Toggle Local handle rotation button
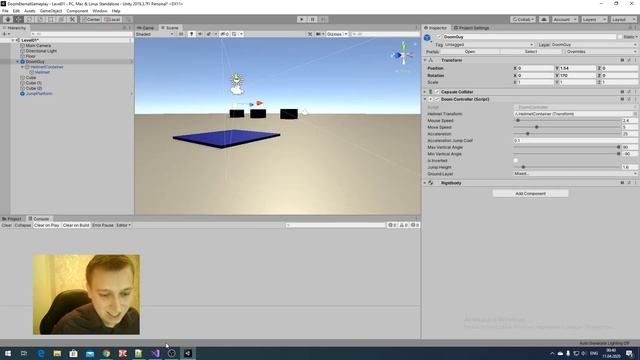This screenshot has height=360, width=640. pyautogui.click(x=112, y=19)
